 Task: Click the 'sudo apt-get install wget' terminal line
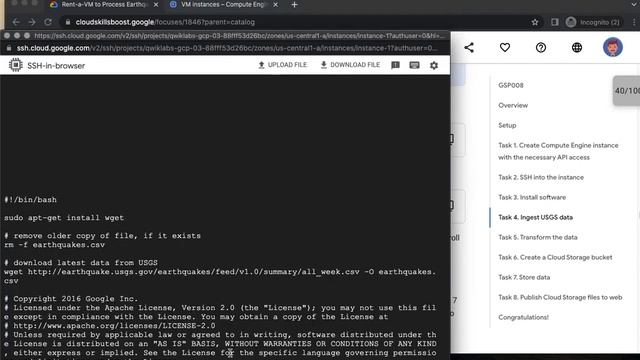click(x=64, y=218)
